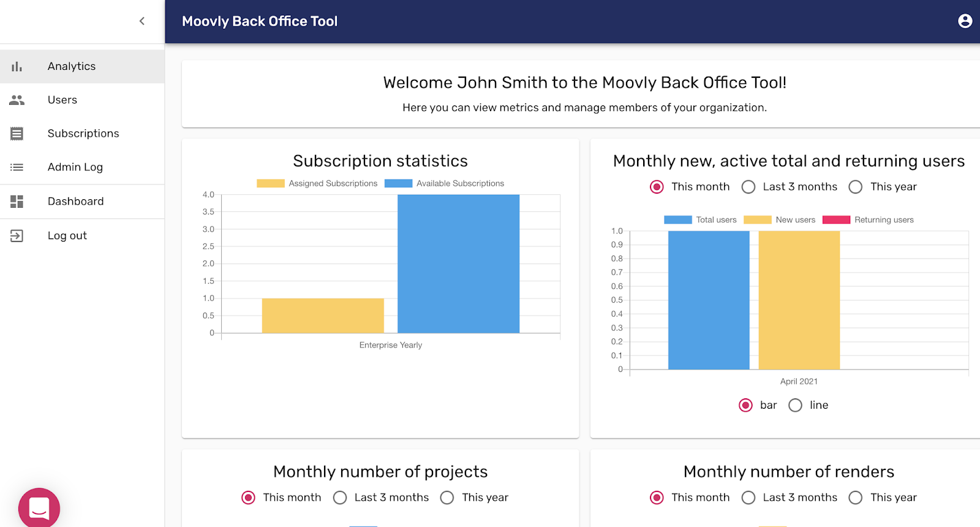This screenshot has width=980, height=527.
Task: Click the Moovly Back Office Tool title
Action: (260, 21)
